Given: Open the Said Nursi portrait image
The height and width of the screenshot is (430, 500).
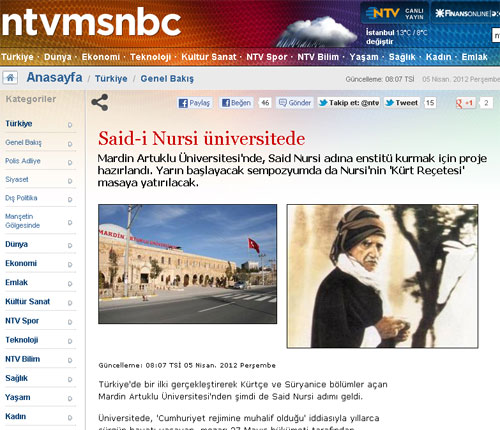Looking at the screenshot, I should [382, 276].
